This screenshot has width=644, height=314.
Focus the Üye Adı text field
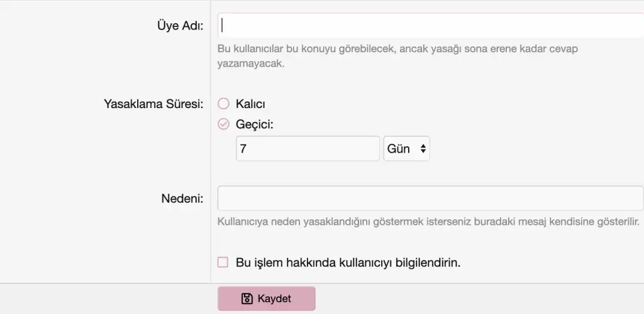click(x=430, y=25)
